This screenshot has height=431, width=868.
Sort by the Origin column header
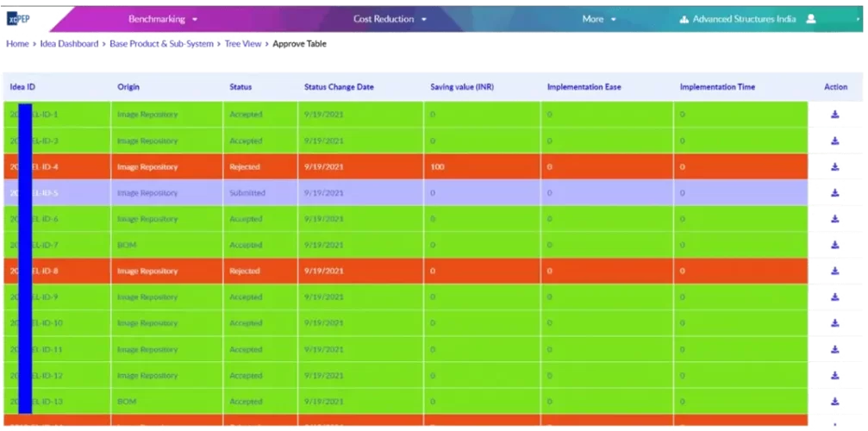pos(128,87)
